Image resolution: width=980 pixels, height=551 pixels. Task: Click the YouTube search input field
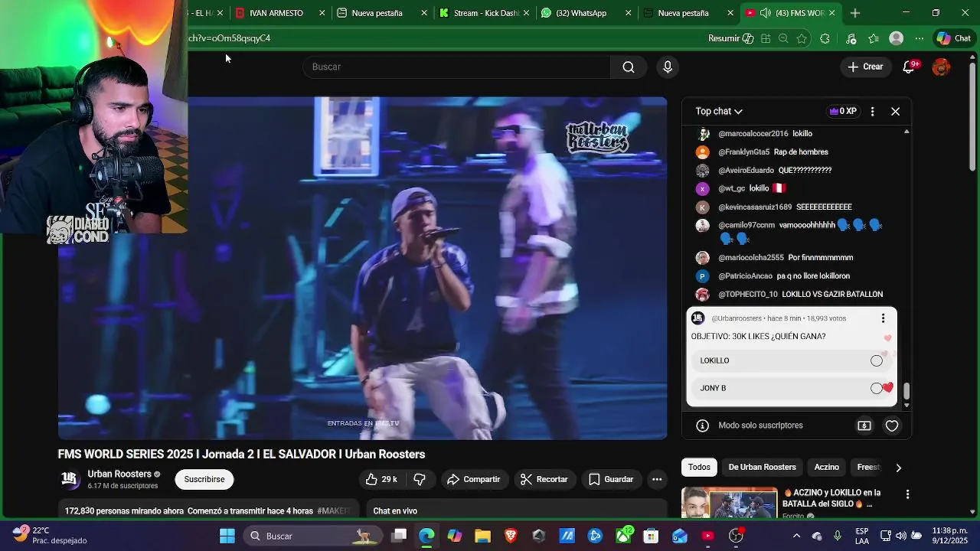[457, 67]
